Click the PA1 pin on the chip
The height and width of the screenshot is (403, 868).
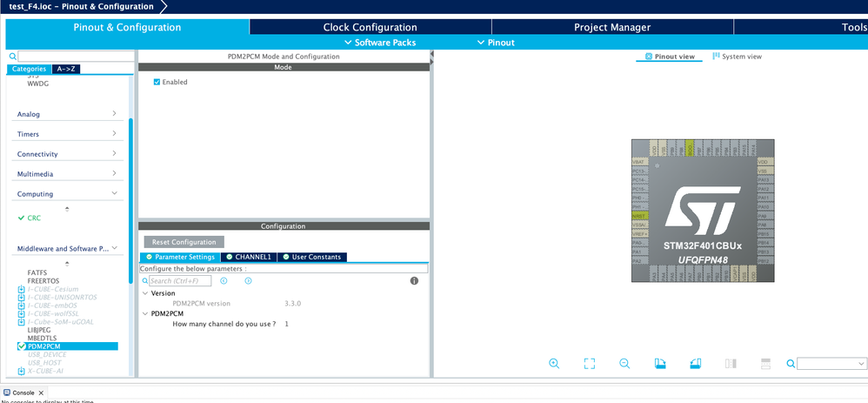(640, 252)
